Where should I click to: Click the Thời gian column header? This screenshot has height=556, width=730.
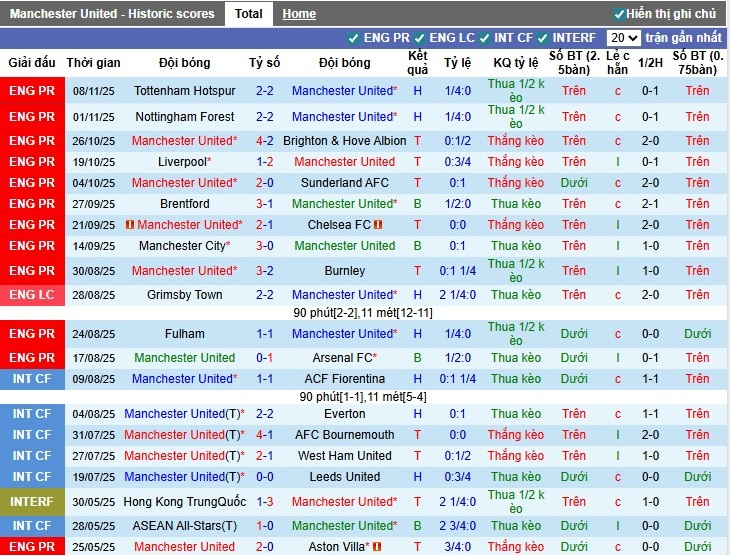pyautogui.click(x=93, y=62)
